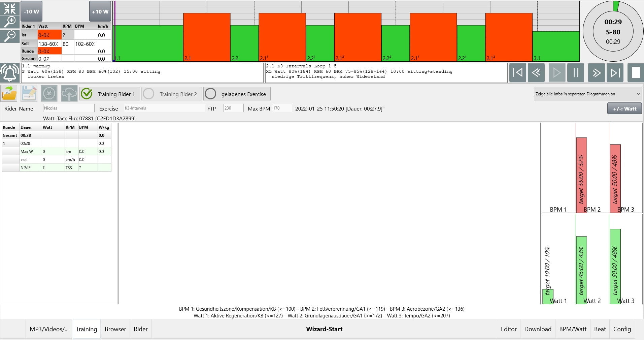The image size is (644, 340).
Task: Click the Soll RPM cell 80
Action: [68, 44]
